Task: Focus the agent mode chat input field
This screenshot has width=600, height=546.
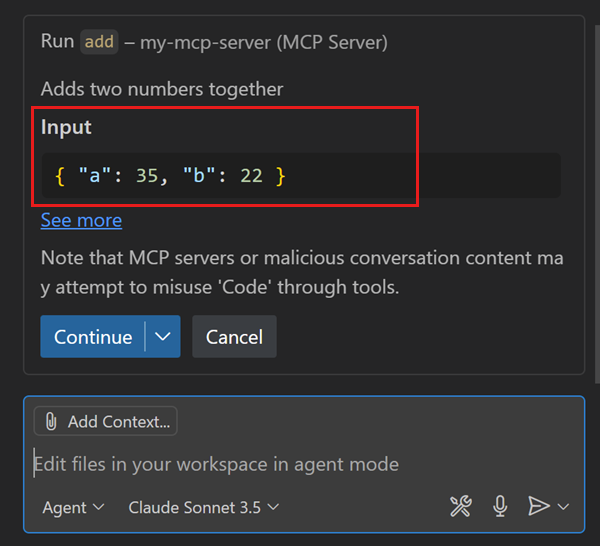Action: point(300,464)
